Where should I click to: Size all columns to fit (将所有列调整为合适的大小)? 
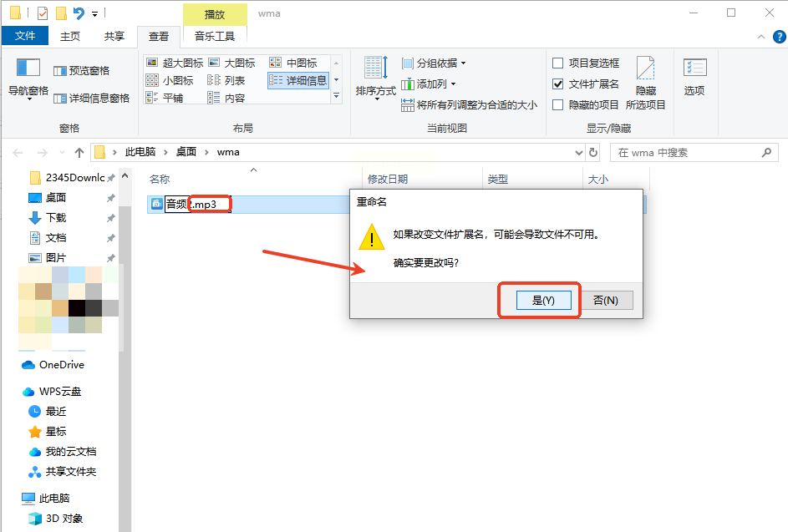point(469,105)
